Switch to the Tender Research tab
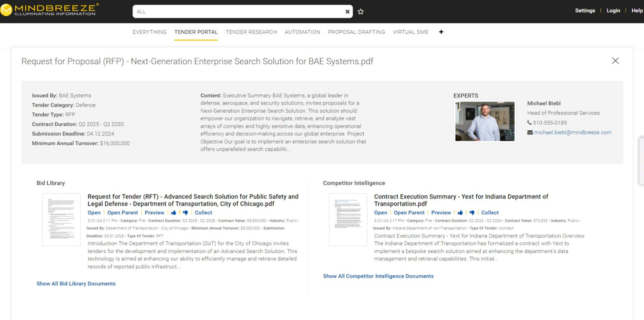Screen dimensions: 644x320 [x=251, y=32]
